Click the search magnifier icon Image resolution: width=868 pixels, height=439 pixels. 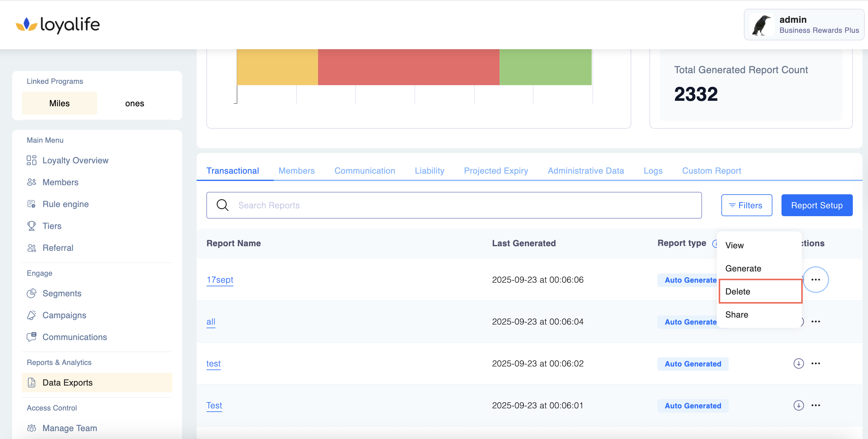pos(222,205)
